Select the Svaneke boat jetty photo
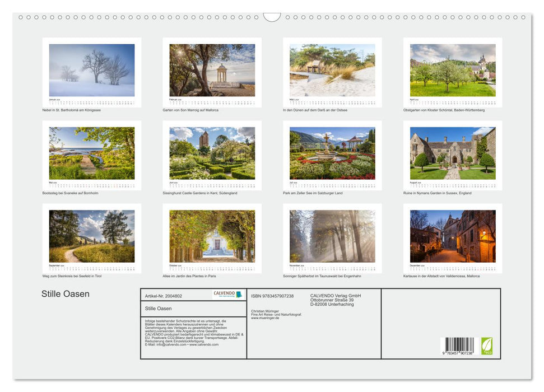 pos(91,152)
